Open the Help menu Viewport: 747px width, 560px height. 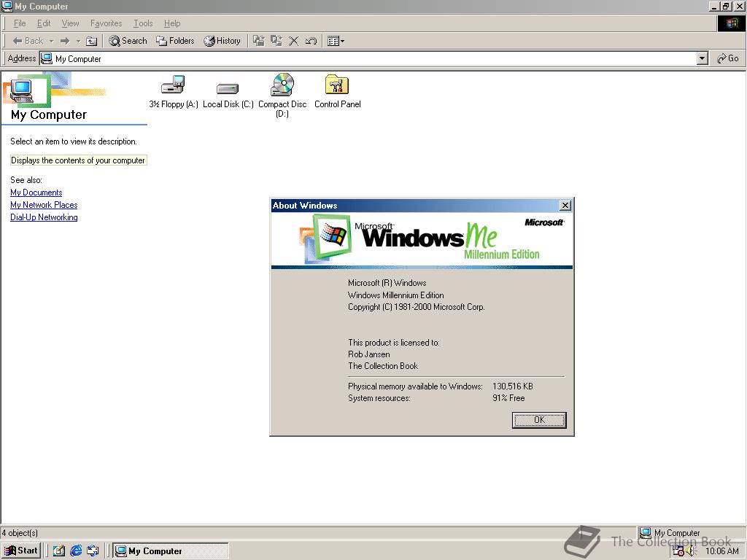tap(172, 23)
